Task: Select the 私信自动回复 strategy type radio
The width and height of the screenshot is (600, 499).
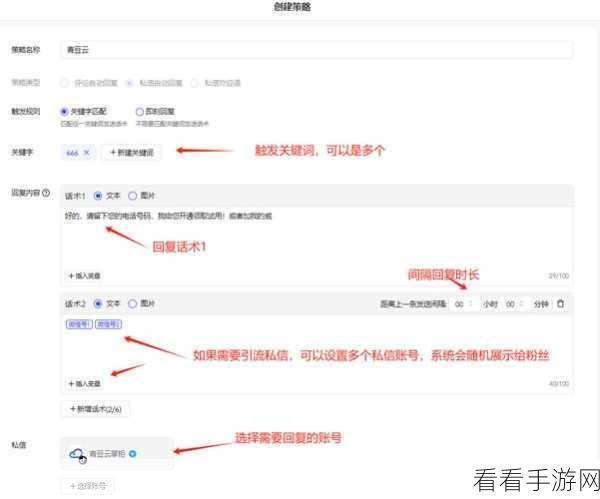Action: click(129, 83)
